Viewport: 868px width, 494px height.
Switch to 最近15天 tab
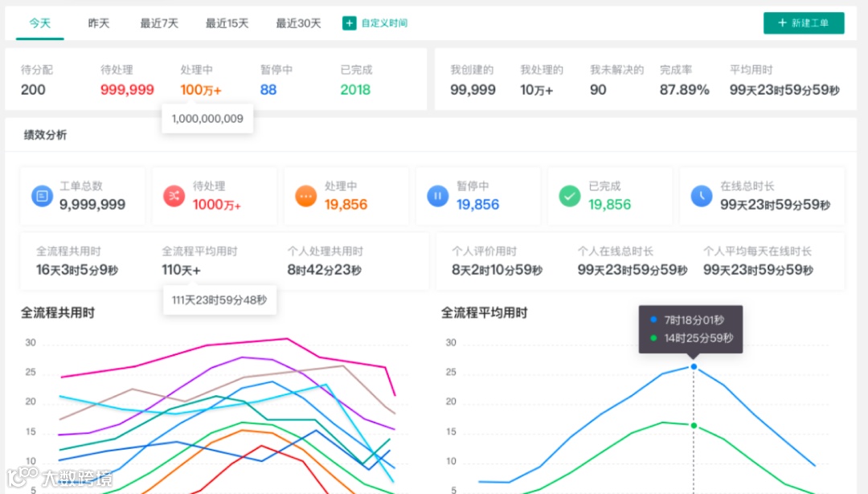point(227,23)
